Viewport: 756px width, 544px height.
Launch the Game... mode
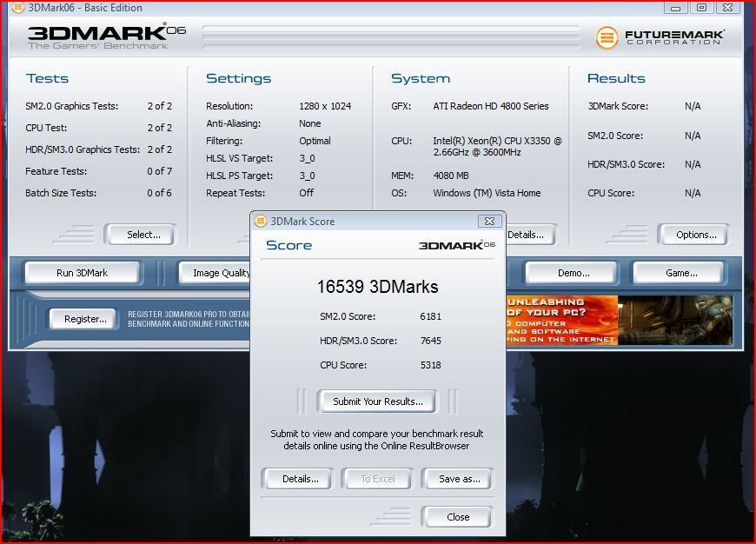coord(679,273)
